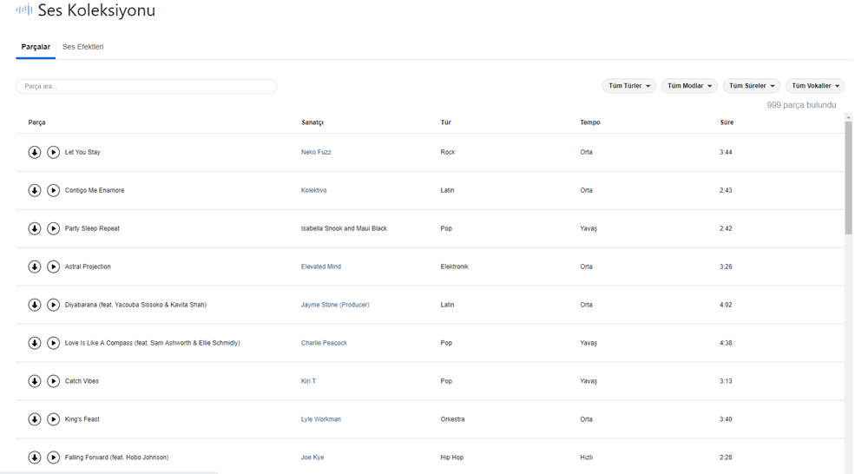This screenshot has height=474, width=868.
Task: Download the Catch Vibes track
Action: click(35, 381)
